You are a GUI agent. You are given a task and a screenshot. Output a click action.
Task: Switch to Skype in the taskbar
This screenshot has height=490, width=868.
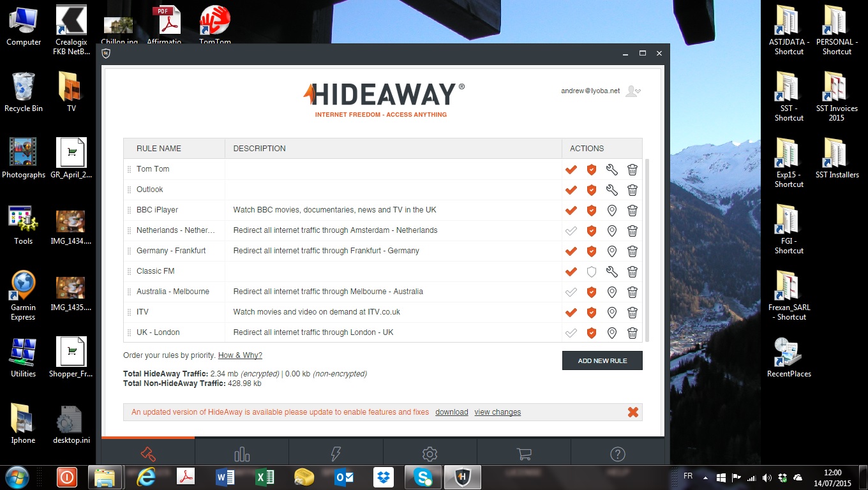click(423, 477)
